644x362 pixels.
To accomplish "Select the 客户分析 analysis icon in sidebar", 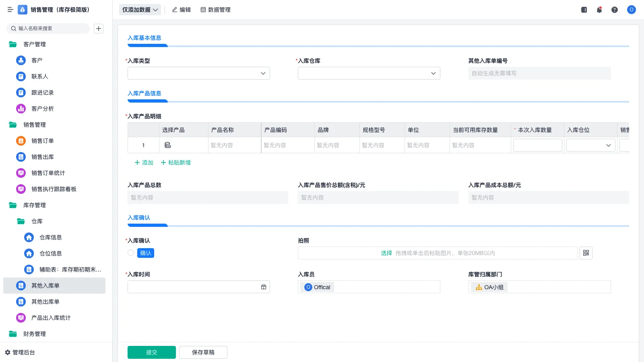I will 21,108.
